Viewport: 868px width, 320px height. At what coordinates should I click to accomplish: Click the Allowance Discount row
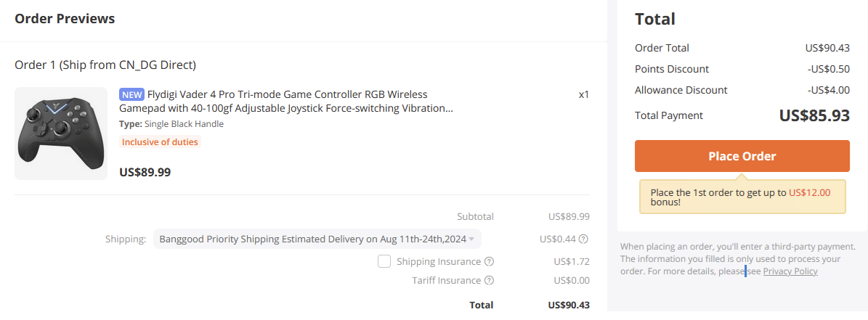742,90
